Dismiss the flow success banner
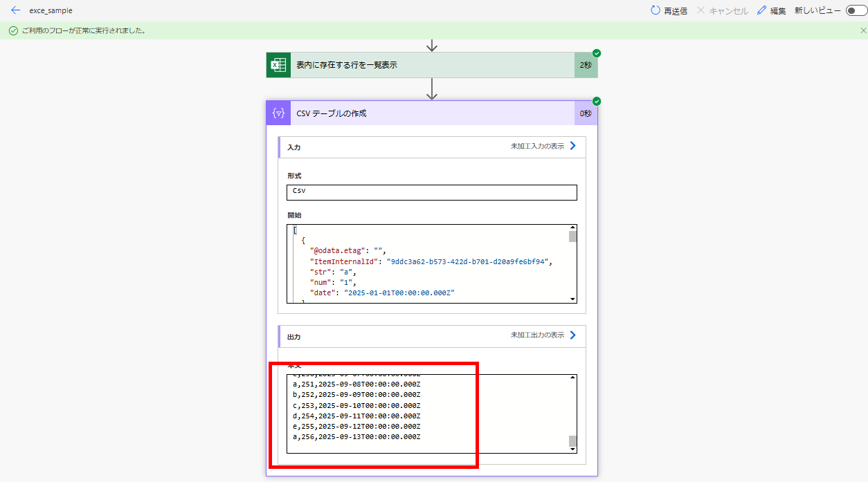This screenshot has height=482, width=868. pos(862,30)
